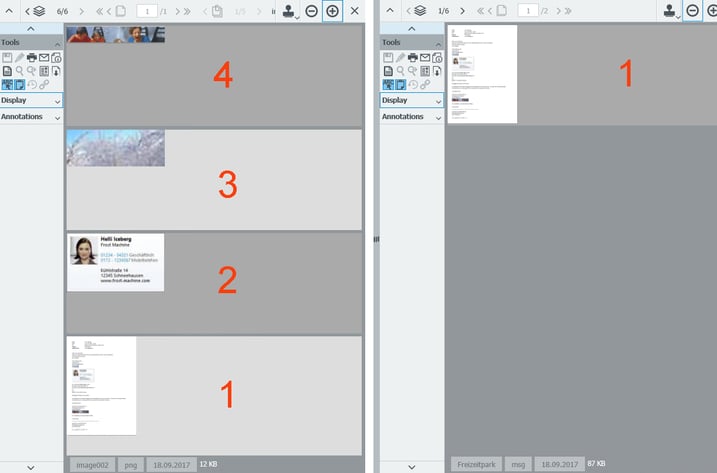Viewport: 717px width, 473px height.
Task: Click the zoom out button in right viewer
Action: [691, 11]
